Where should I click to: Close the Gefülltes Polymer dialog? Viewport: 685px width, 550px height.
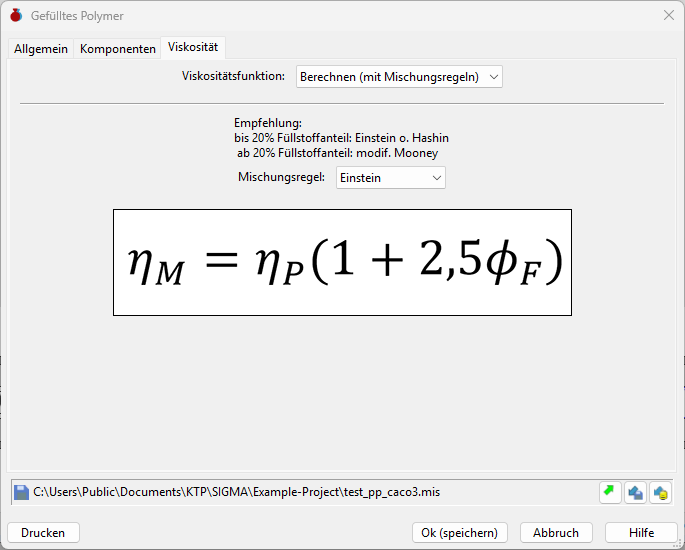[x=668, y=15]
